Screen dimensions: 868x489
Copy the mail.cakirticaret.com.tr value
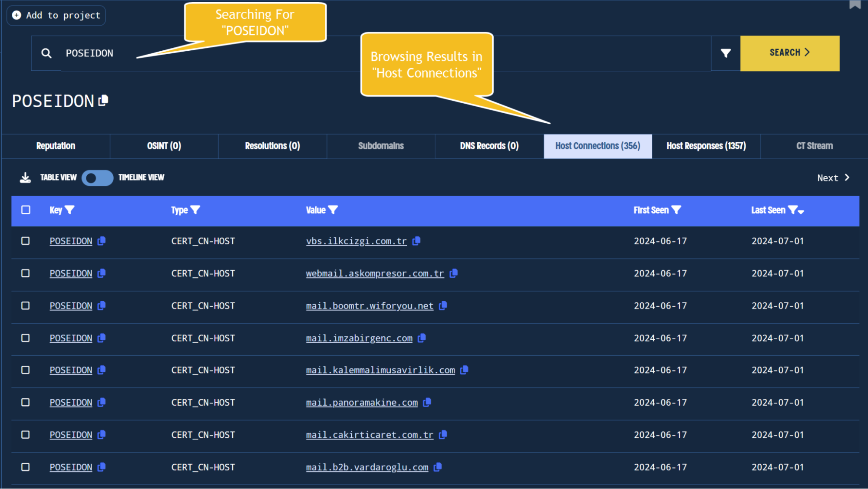click(x=443, y=435)
